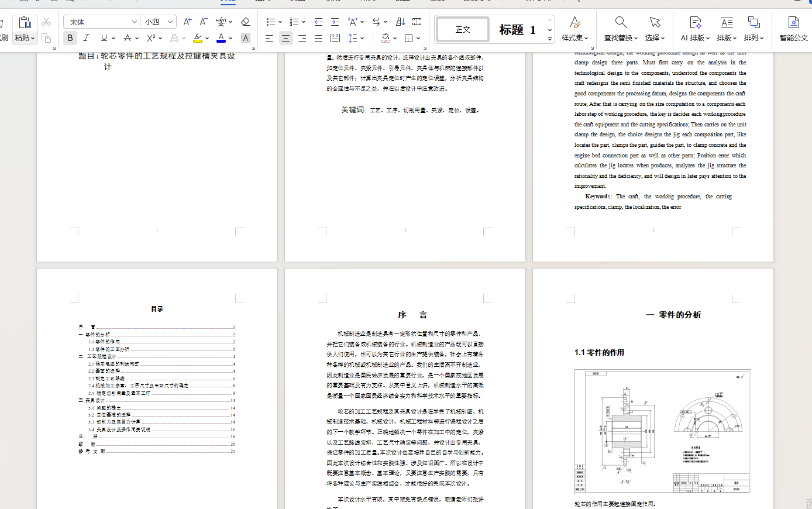Click the 智能公文 smart document icon
Image resolution: width=812 pixels, height=509 pixels.
(x=793, y=29)
